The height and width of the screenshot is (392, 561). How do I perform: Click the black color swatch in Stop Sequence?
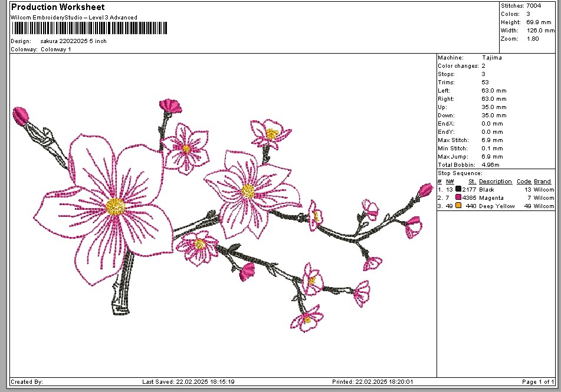(458, 190)
